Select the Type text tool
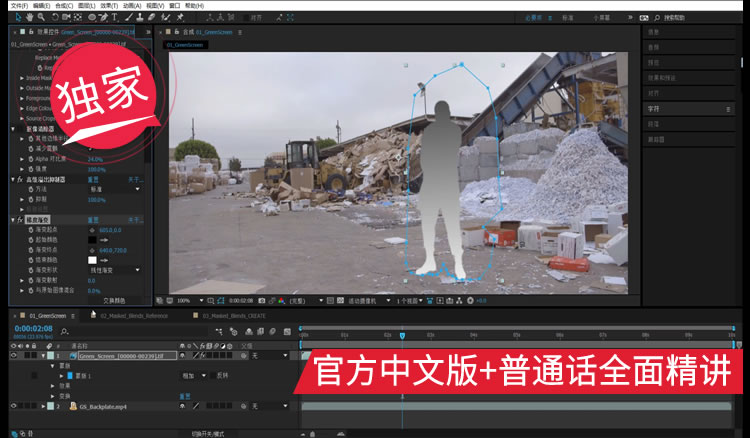 (x=115, y=17)
